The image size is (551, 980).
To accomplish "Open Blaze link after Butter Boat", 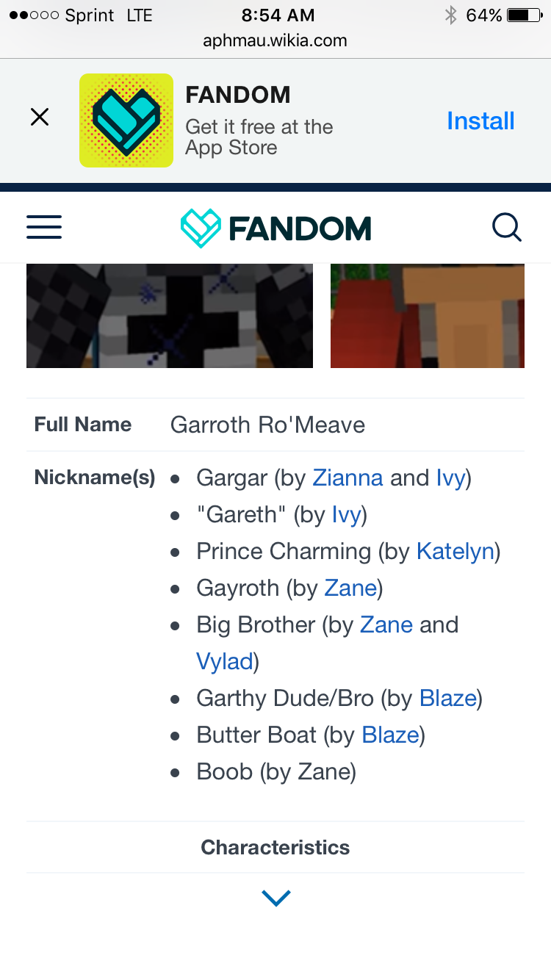I will click(x=390, y=735).
